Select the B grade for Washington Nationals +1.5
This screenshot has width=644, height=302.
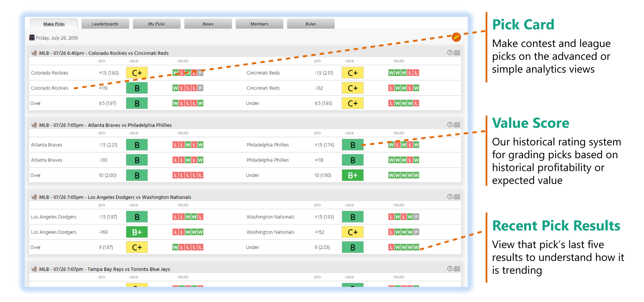353,217
